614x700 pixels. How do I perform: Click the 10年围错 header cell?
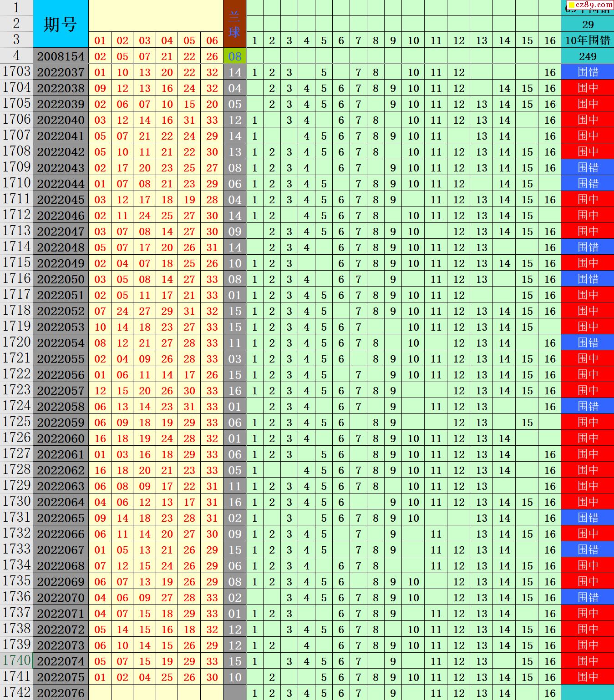pos(588,40)
